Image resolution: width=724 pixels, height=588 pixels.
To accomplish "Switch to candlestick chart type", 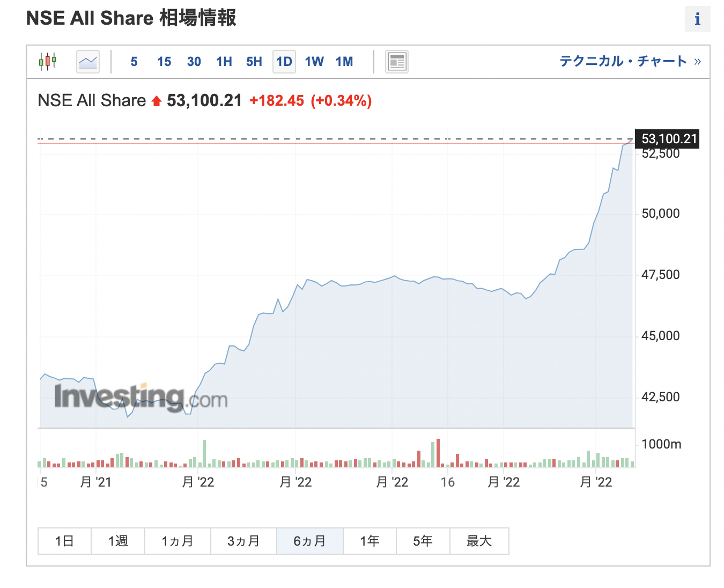I will [x=48, y=62].
